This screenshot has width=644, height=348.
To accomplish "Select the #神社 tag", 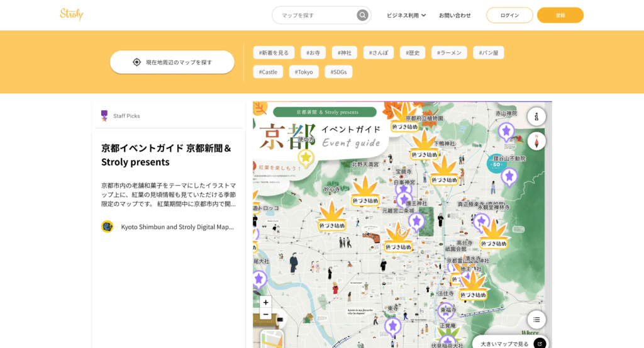I will click(345, 53).
